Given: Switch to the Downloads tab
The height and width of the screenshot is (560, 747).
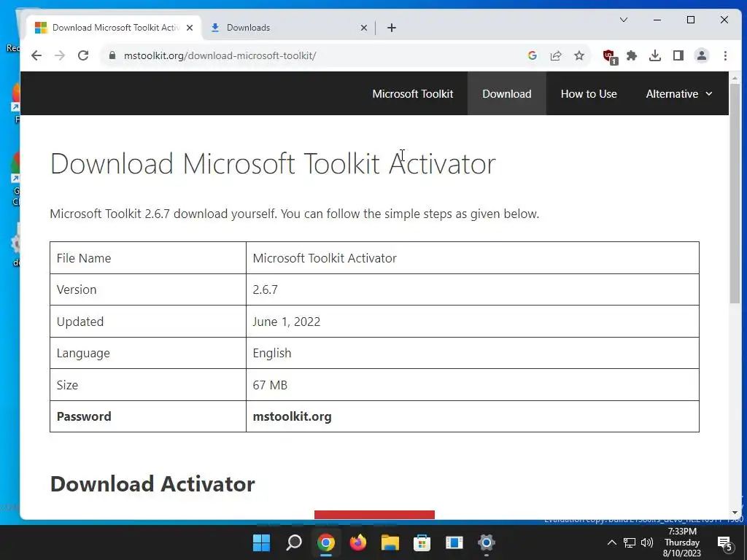Looking at the screenshot, I should click(x=288, y=28).
